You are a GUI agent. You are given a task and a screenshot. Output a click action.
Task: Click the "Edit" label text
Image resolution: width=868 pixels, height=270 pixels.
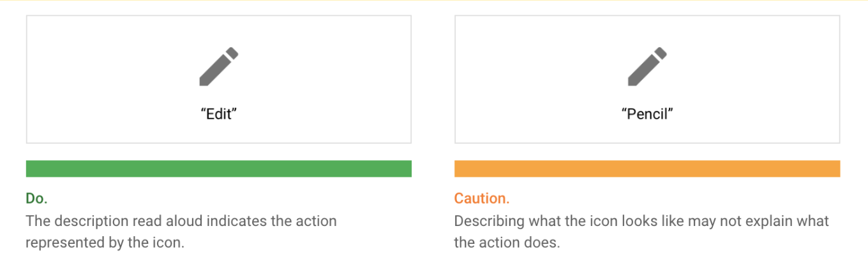219,114
